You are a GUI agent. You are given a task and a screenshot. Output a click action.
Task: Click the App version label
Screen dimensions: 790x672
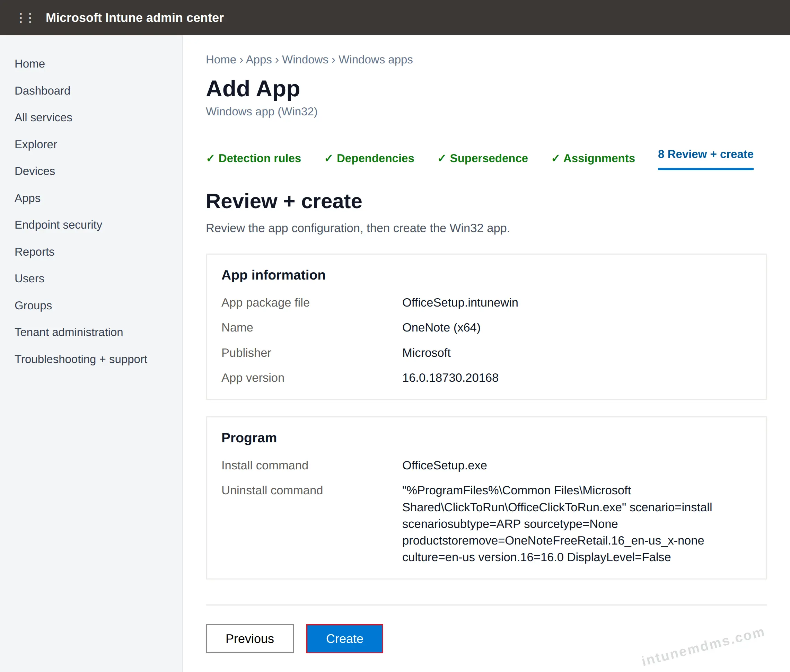tap(253, 378)
